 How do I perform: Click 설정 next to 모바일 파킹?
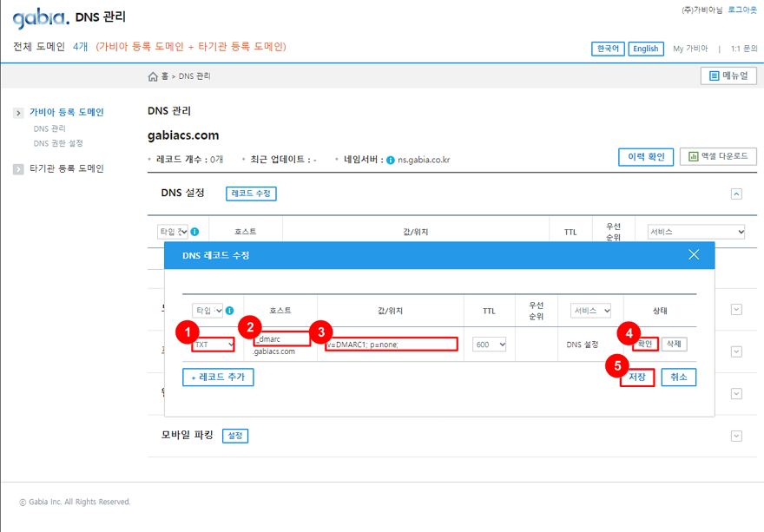[235, 436]
